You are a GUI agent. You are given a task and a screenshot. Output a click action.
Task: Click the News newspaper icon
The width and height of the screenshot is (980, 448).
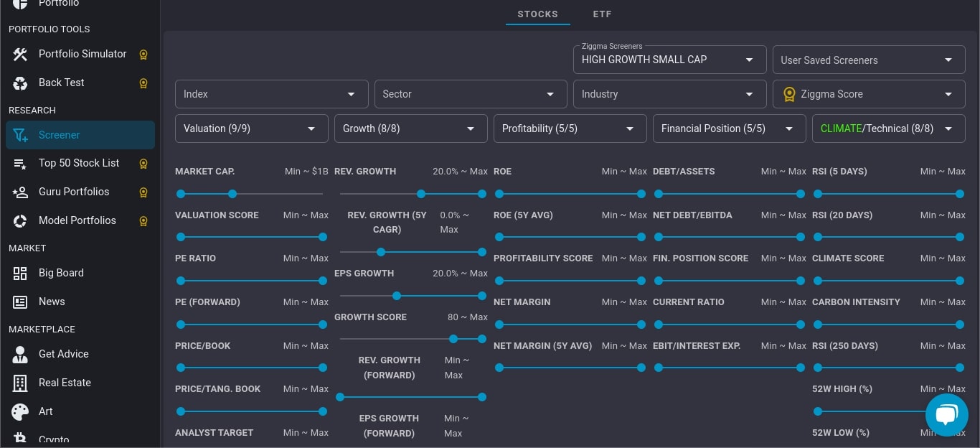tap(20, 302)
